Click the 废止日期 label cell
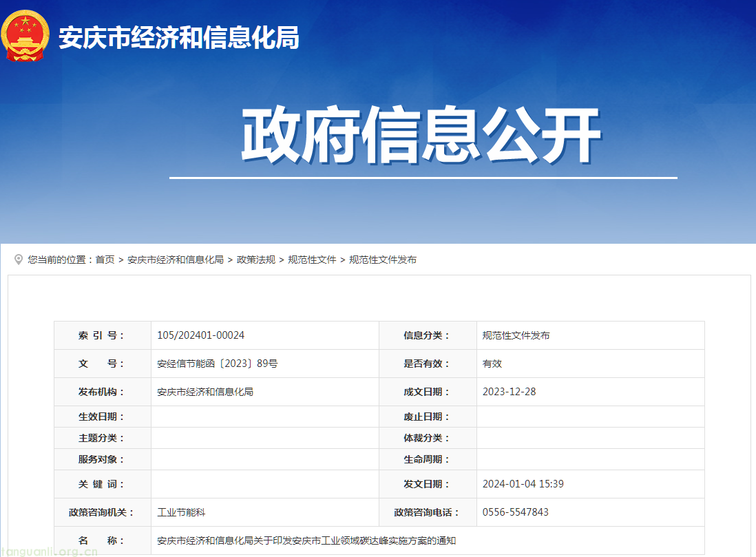Screen dimensions: 756x557 coord(428,417)
